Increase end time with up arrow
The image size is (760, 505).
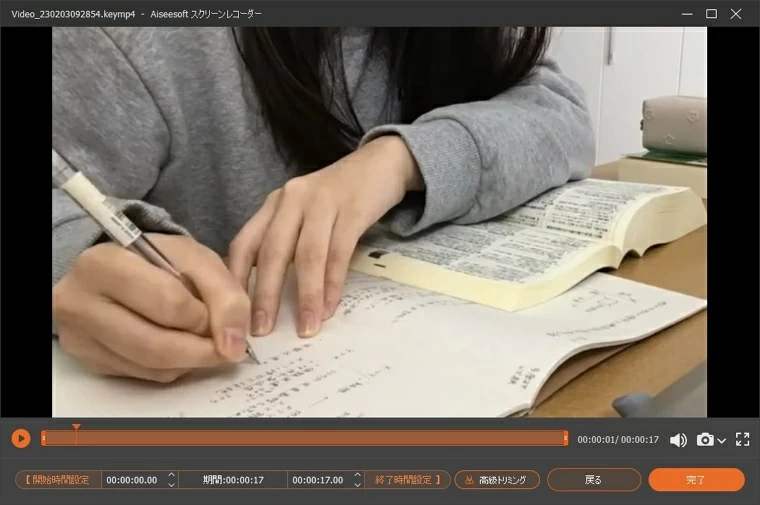(355, 475)
